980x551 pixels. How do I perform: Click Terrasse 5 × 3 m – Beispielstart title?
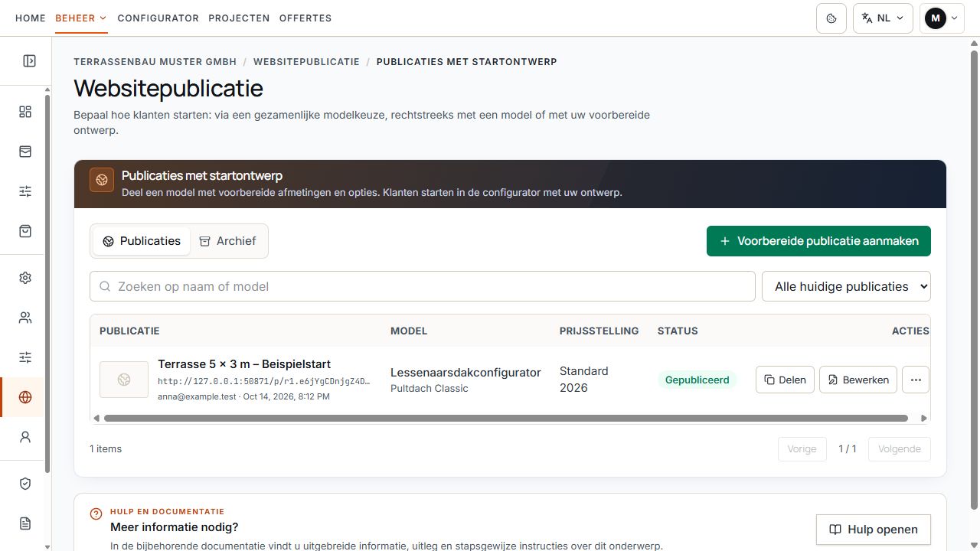pyautogui.click(x=244, y=364)
